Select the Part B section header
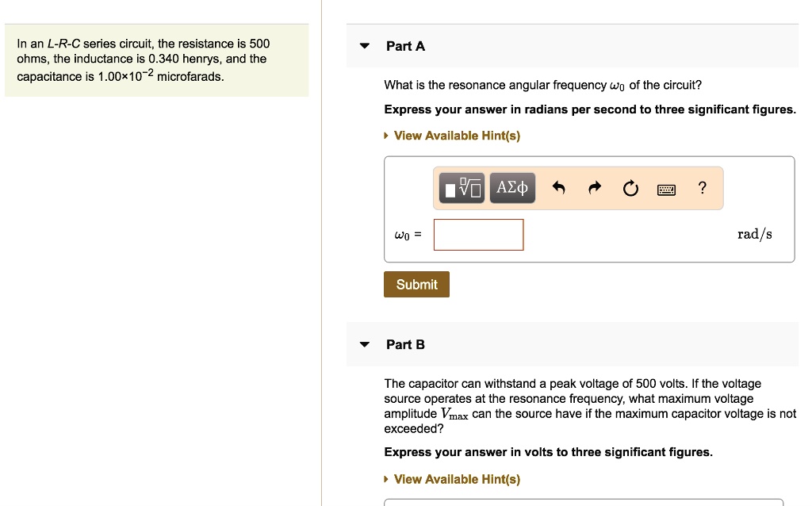Image resolution: width=812 pixels, height=506 pixels. click(405, 344)
